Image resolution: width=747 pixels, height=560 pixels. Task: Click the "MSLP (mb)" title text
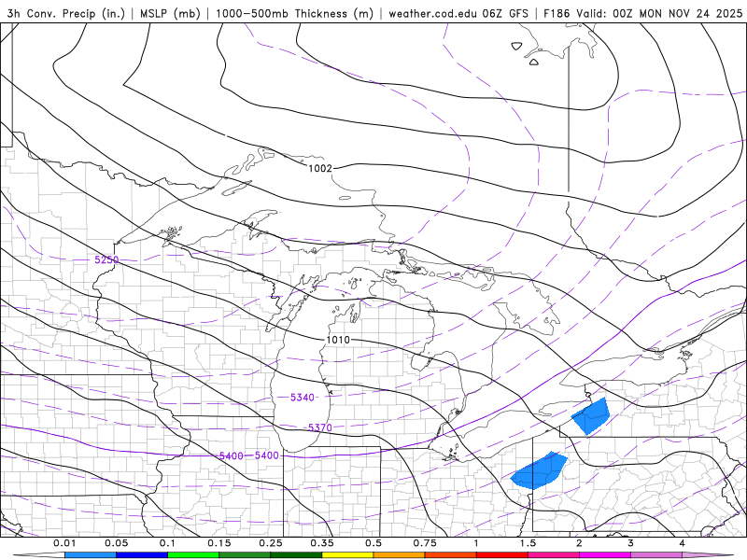170,13
